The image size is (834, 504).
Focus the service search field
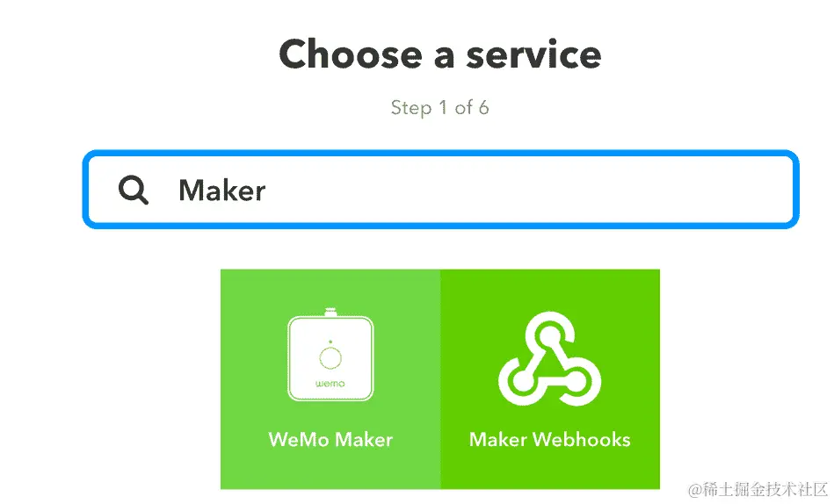[440, 190]
